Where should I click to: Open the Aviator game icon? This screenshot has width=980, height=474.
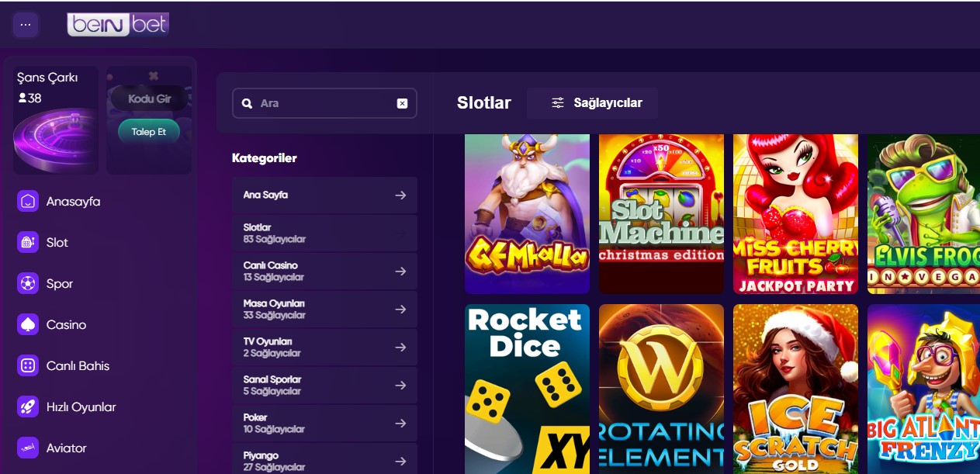tap(28, 448)
